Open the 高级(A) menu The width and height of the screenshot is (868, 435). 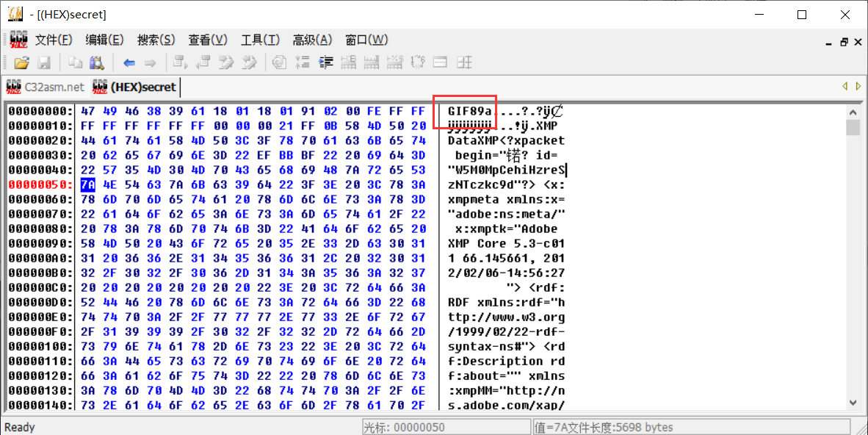[312, 40]
